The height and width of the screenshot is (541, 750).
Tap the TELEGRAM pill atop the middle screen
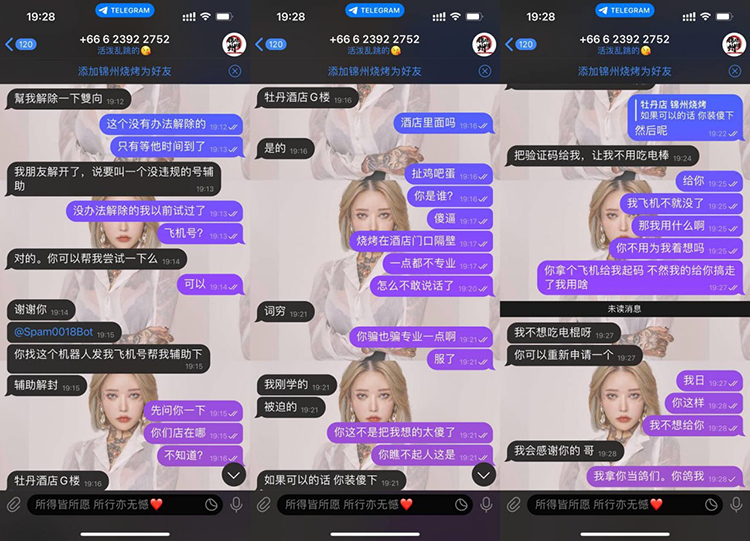374,10
